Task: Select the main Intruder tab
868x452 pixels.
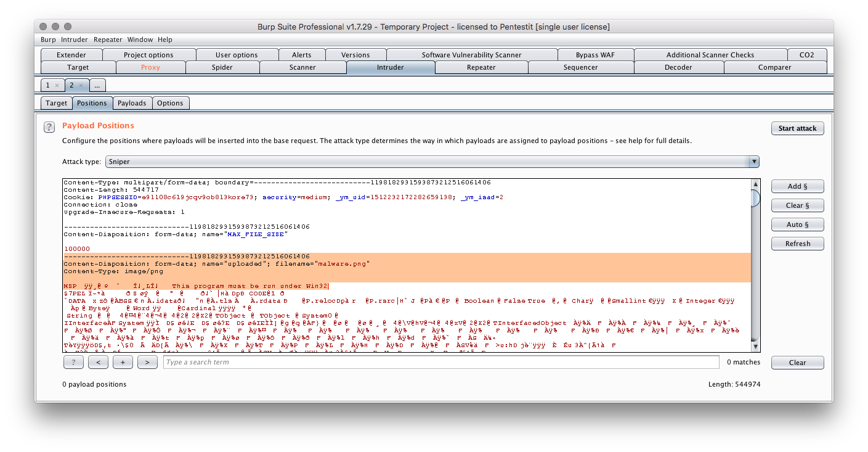Action: pos(391,67)
